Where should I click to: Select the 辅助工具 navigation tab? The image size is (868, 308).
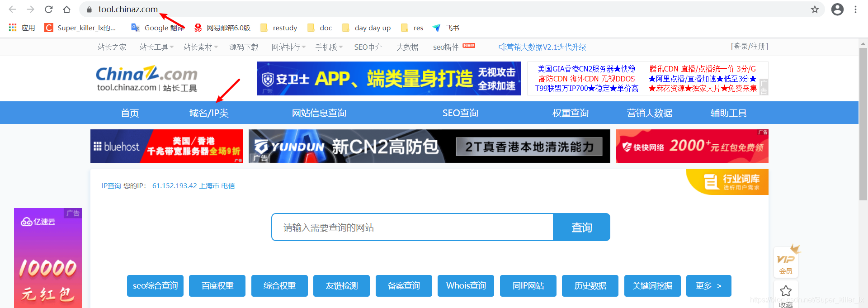coord(728,113)
